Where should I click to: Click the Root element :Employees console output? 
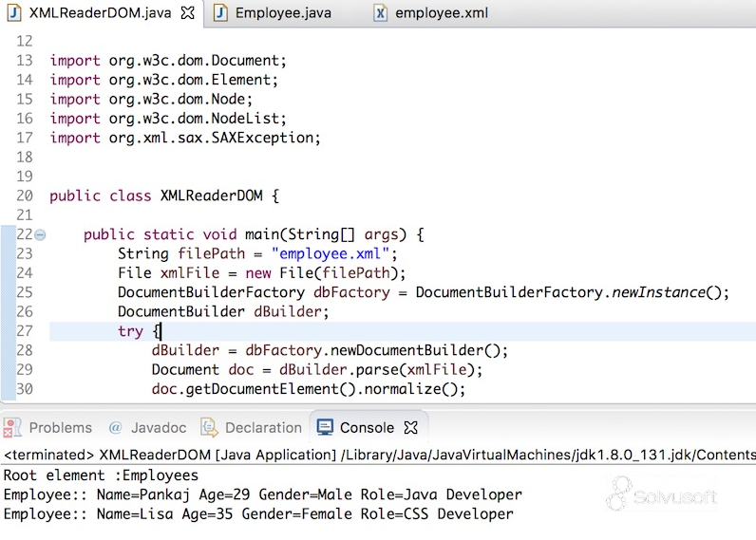point(101,475)
